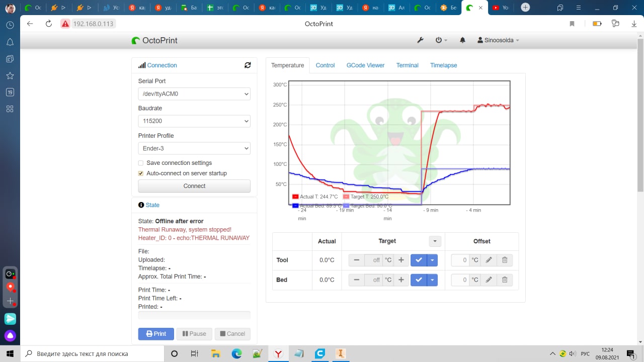Click the address bar 192.168.0.113

click(x=94, y=24)
